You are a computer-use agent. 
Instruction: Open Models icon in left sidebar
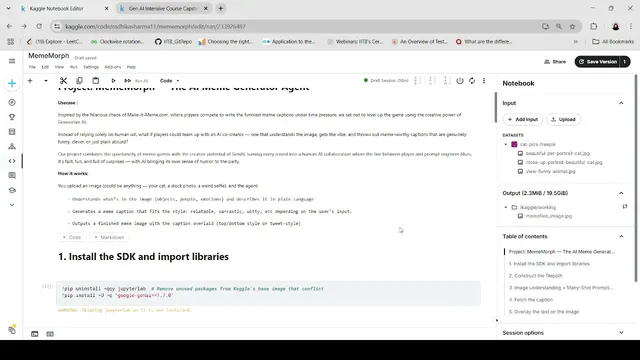[12, 146]
